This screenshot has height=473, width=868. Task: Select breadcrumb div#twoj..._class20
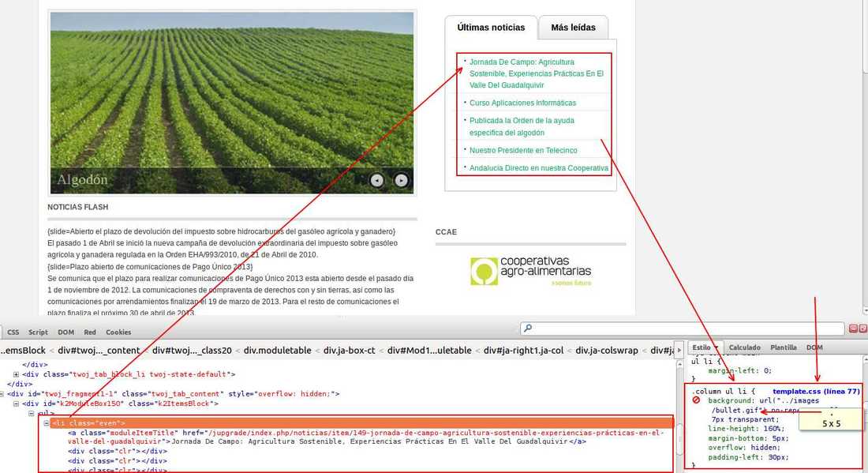[x=192, y=350]
